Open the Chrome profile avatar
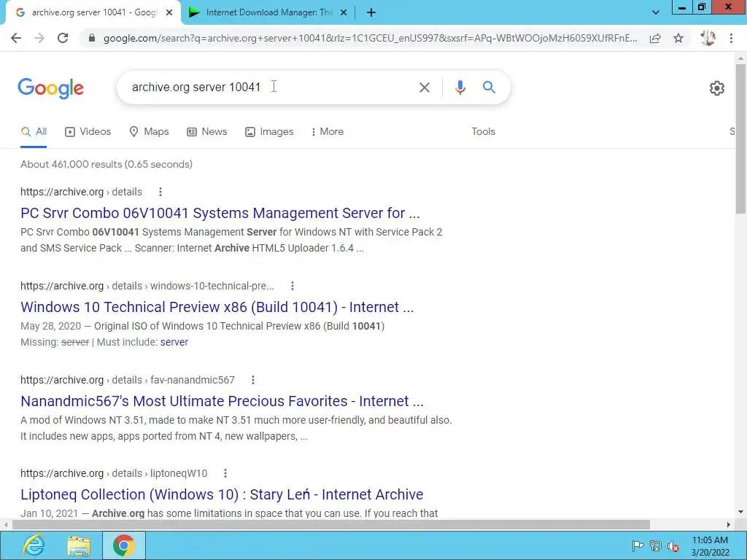Image resolution: width=747 pixels, height=560 pixels. (708, 38)
